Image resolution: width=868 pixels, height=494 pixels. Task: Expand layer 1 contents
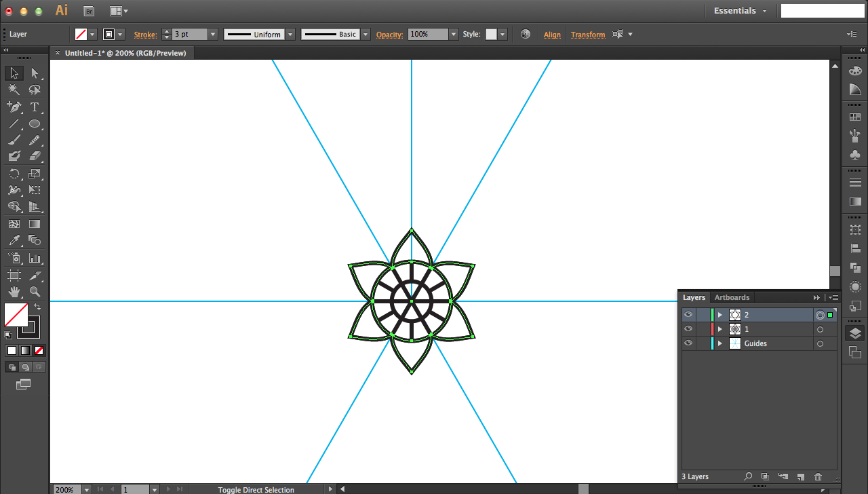pyautogui.click(x=720, y=329)
